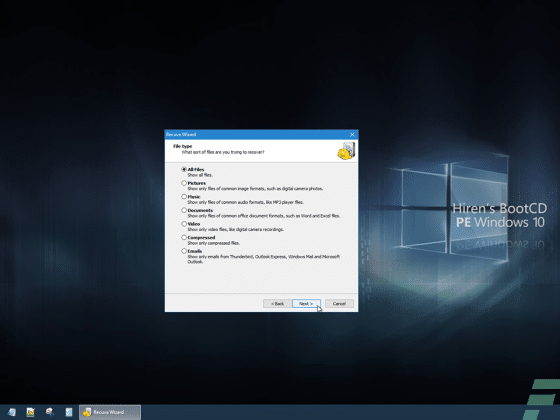This screenshot has height=420, width=560.
Task: Click the text 'Show all files.'
Action: point(200,175)
